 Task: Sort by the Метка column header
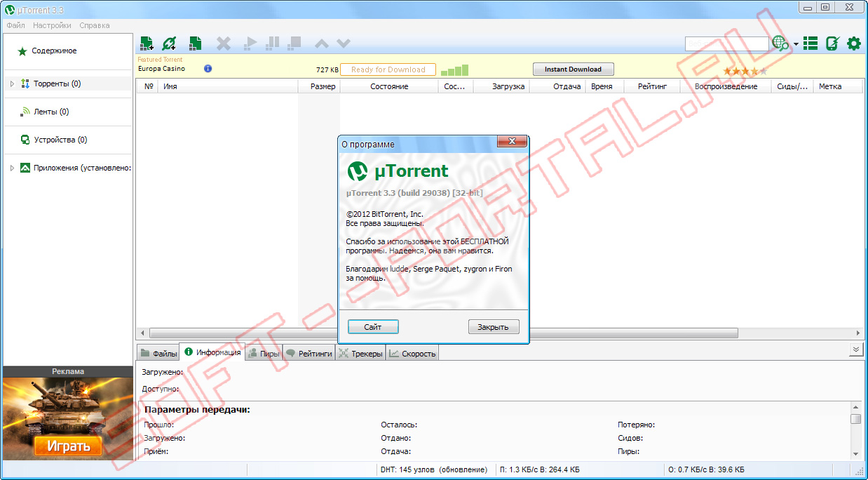click(x=838, y=86)
